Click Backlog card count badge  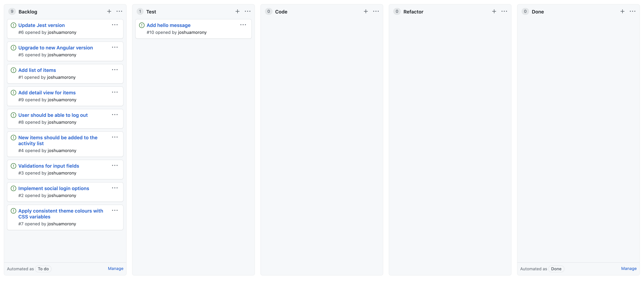12,11
